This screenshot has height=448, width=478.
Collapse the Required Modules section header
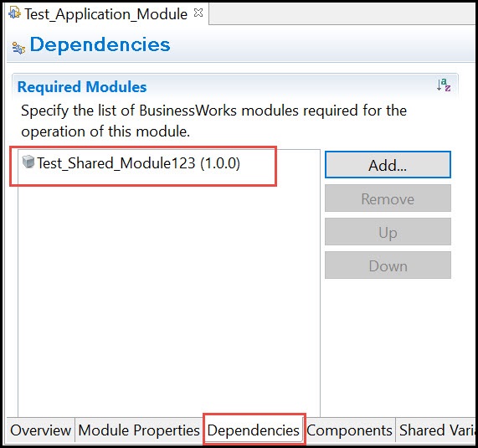[82, 87]
